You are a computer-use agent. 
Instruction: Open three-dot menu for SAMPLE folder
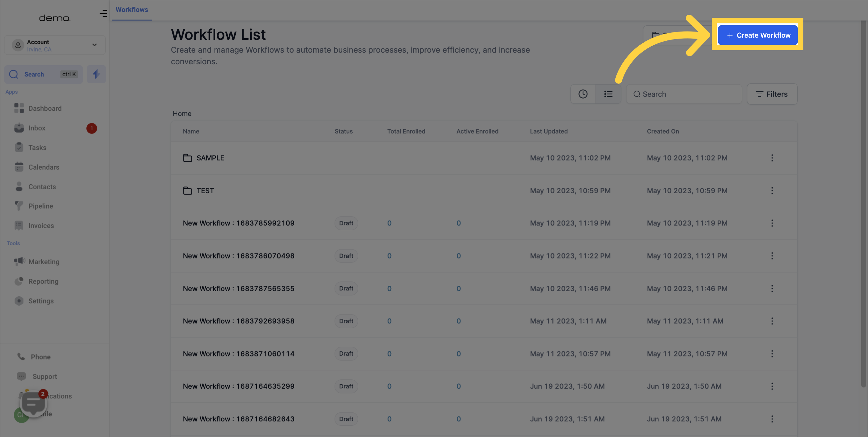(x=772, y=158)
